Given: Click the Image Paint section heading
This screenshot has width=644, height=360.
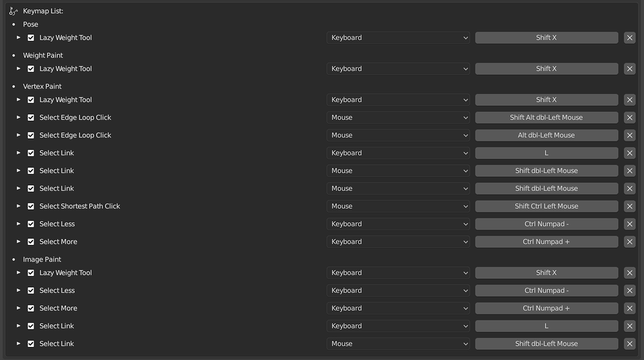Looking at the screenshot, I should [x=42, y=259].
